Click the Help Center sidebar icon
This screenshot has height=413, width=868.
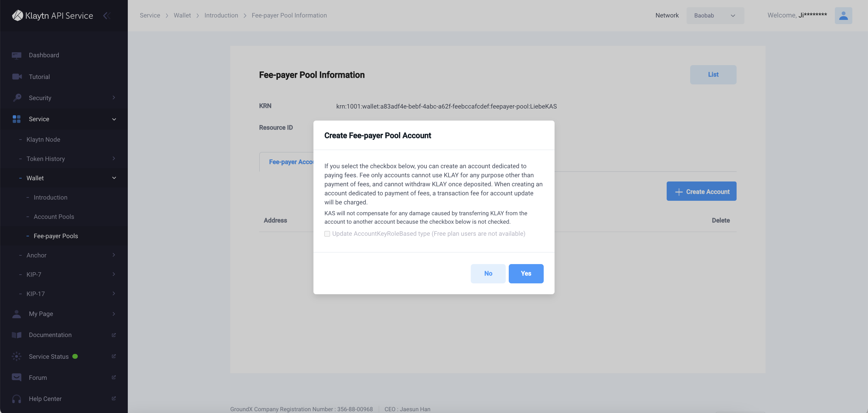(x=15, y=399)
